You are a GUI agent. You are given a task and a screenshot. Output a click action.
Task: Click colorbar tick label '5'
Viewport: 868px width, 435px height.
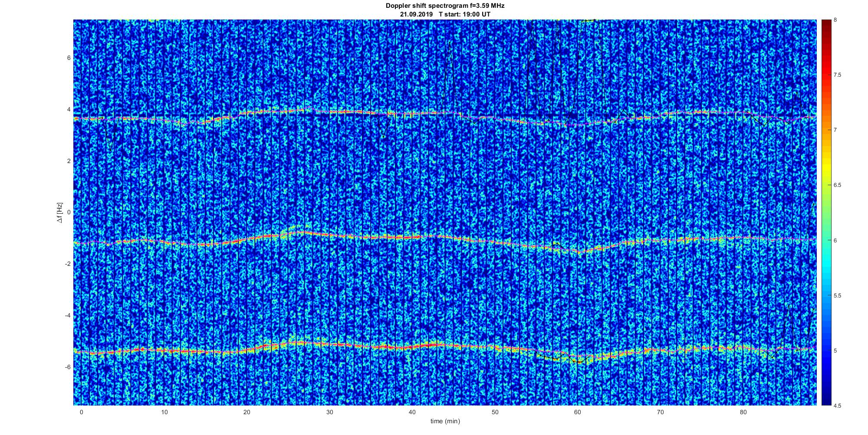[x=835, y=350]
